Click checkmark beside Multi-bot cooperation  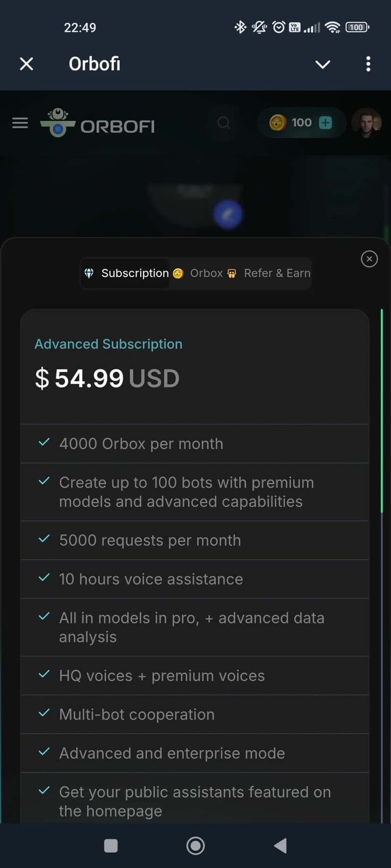click(44, 713)
